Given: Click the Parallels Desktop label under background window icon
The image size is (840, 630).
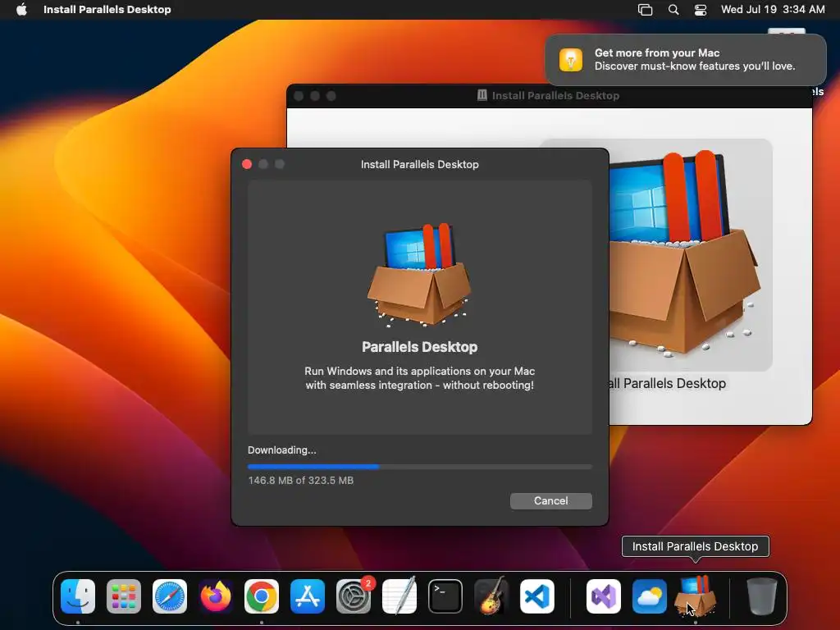Looking at the screenshot, I should (668, 384).
